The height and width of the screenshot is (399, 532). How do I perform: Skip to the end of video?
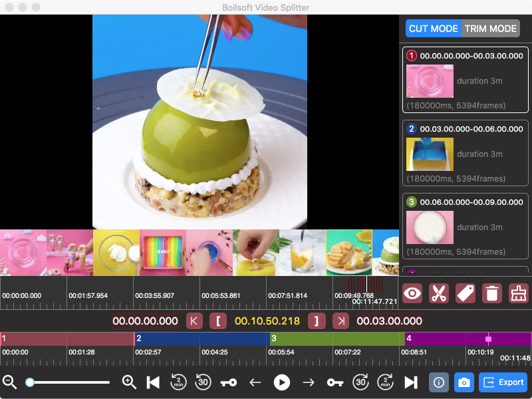click(x=411, y=382)
